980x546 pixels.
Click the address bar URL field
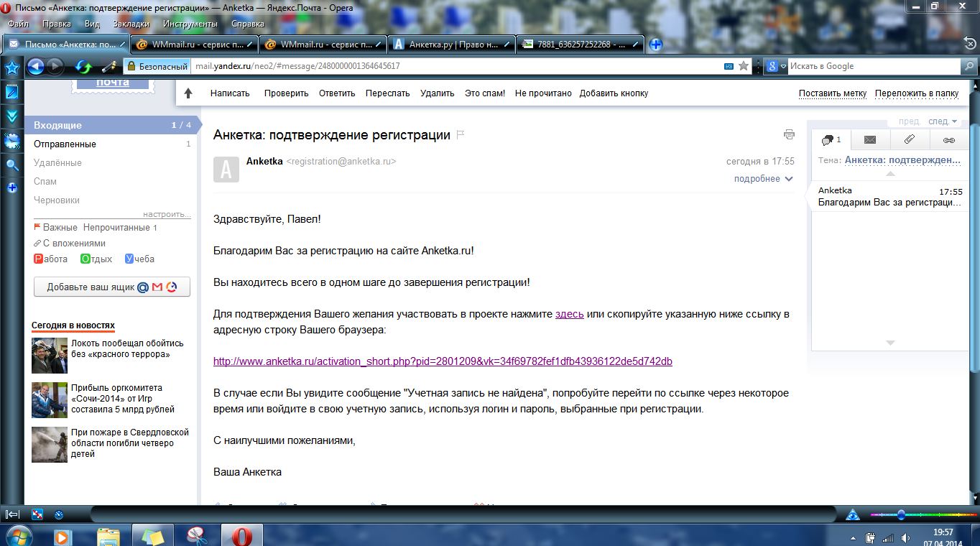pyautogui.click(x=456, y=66)
